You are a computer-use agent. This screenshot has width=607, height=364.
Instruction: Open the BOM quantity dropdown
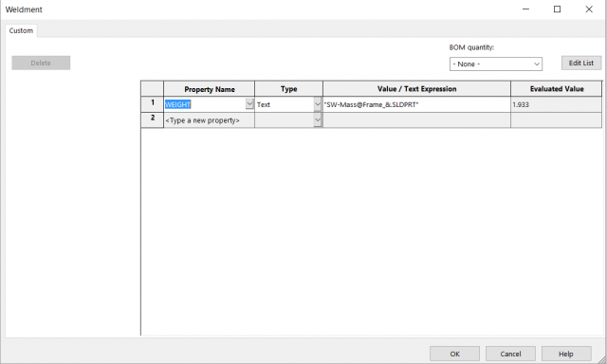[495, 64]
